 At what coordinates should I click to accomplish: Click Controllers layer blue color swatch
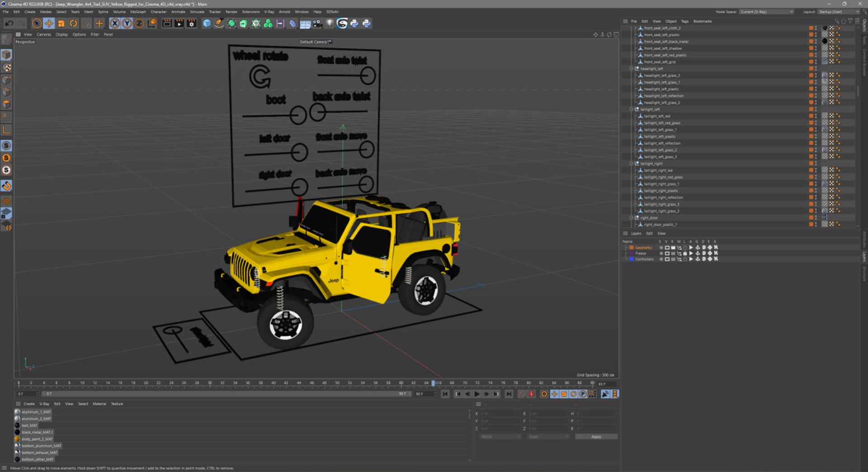[632, 259]
